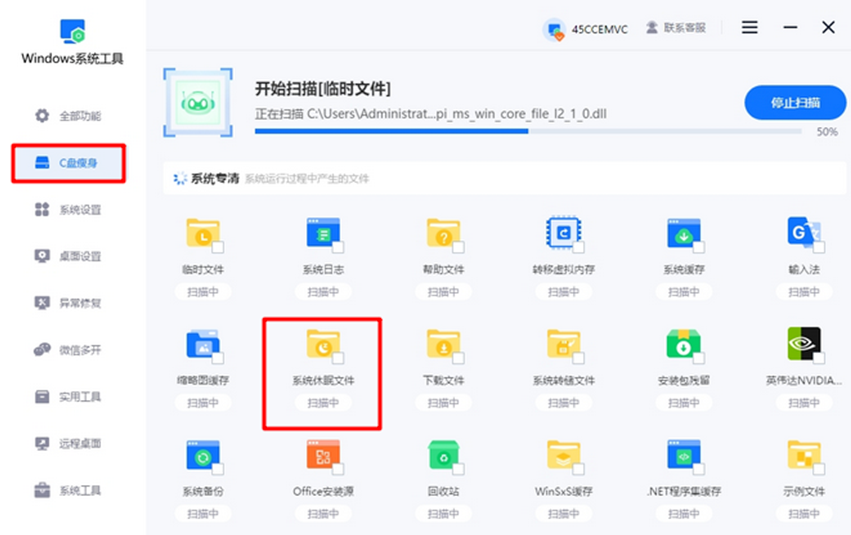851x535 pixels.
Task: Click the 示例文件 folder icon
Action: 804,455
